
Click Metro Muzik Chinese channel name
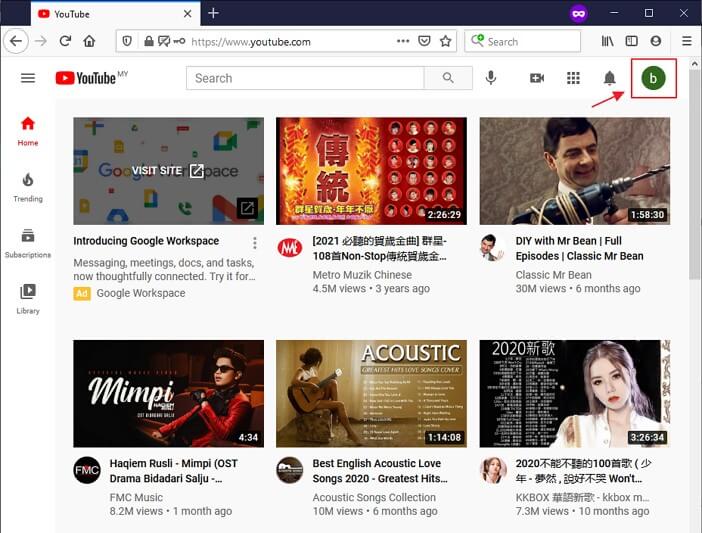click(x=362, y=275)
